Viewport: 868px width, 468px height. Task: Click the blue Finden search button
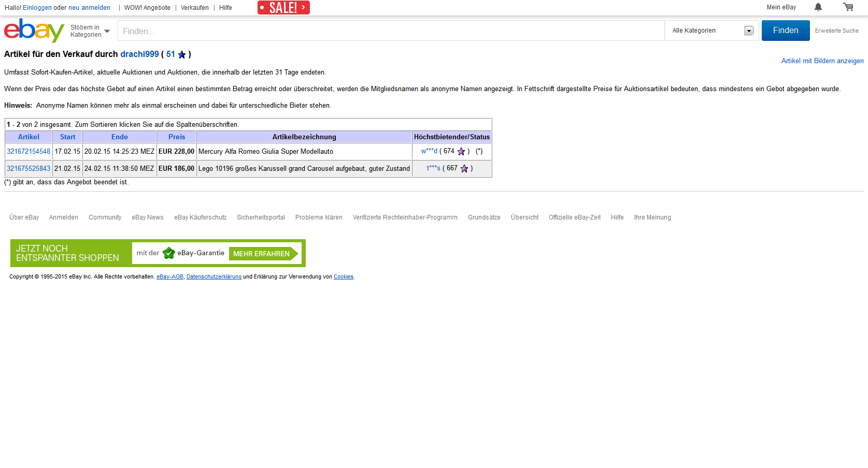(x=786, y=31)
